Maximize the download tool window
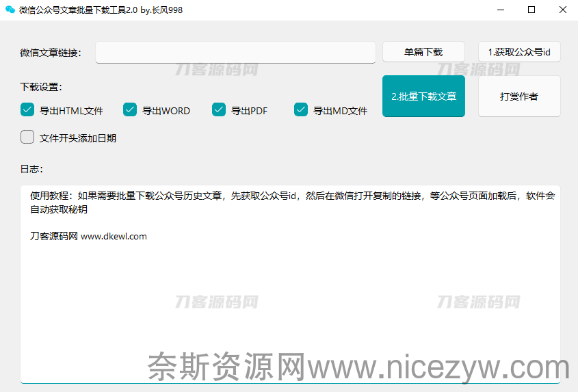 coord(531,10)
